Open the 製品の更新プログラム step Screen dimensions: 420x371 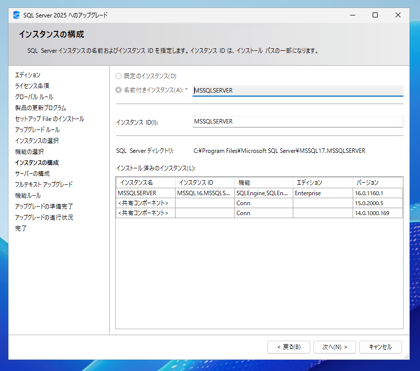40,108
